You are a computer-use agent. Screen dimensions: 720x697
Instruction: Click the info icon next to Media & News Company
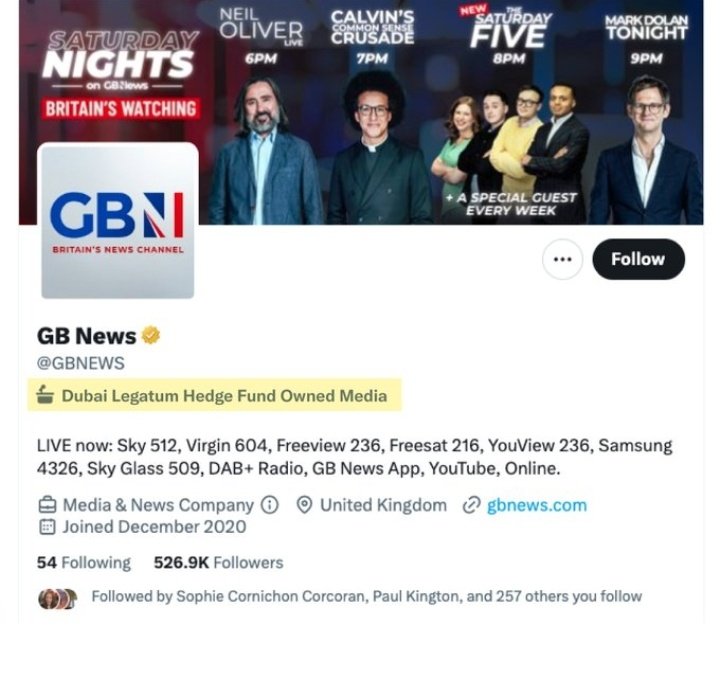pos(270,505)
